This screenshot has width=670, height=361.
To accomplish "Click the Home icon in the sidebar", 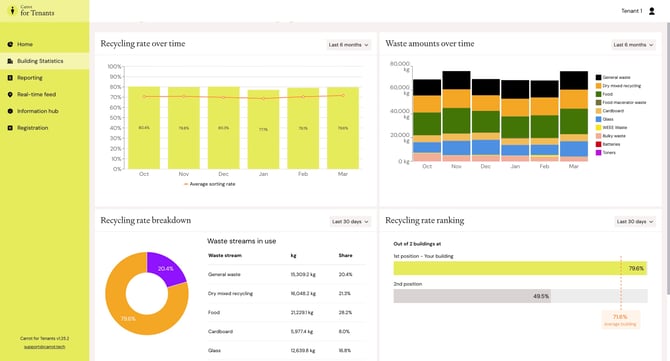I will pos(10,44).
